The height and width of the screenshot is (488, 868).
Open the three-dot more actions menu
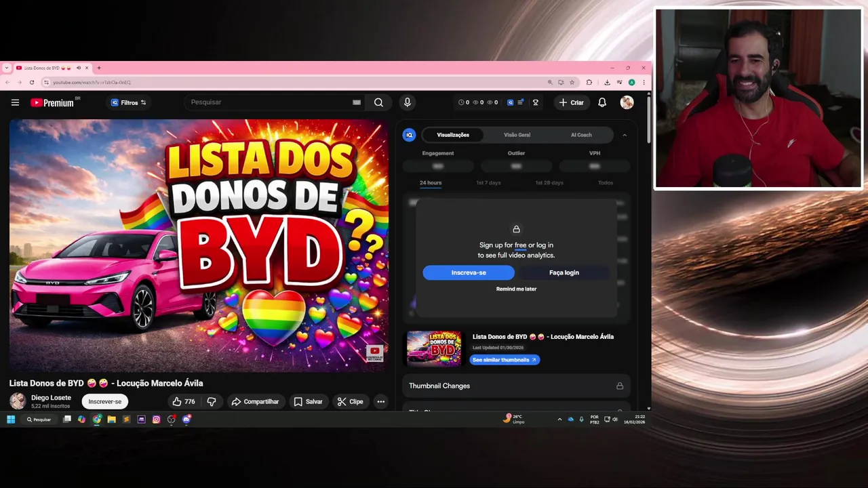pos(380,401)
